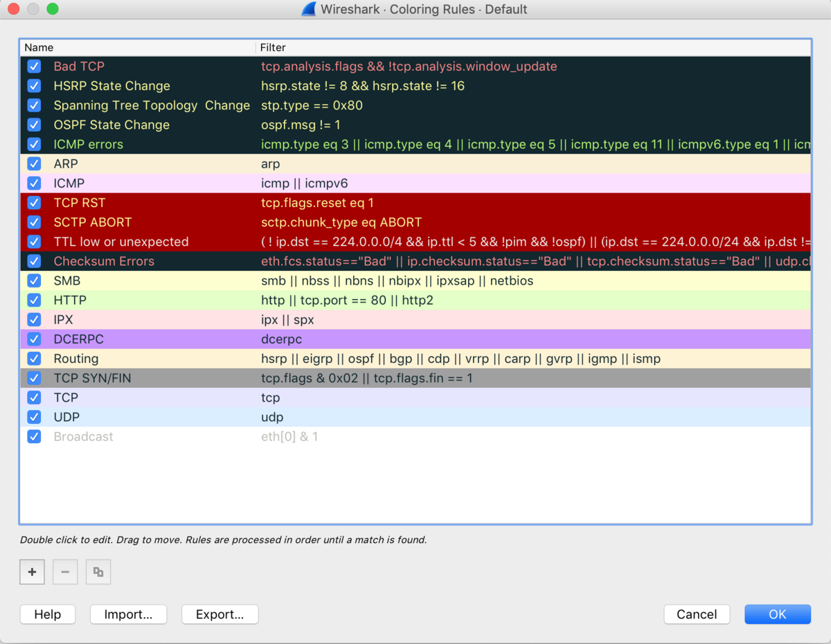Uncheck the Bad TCP coloring rule
Viewport: 831px width, 644px height.
point(34,66)
